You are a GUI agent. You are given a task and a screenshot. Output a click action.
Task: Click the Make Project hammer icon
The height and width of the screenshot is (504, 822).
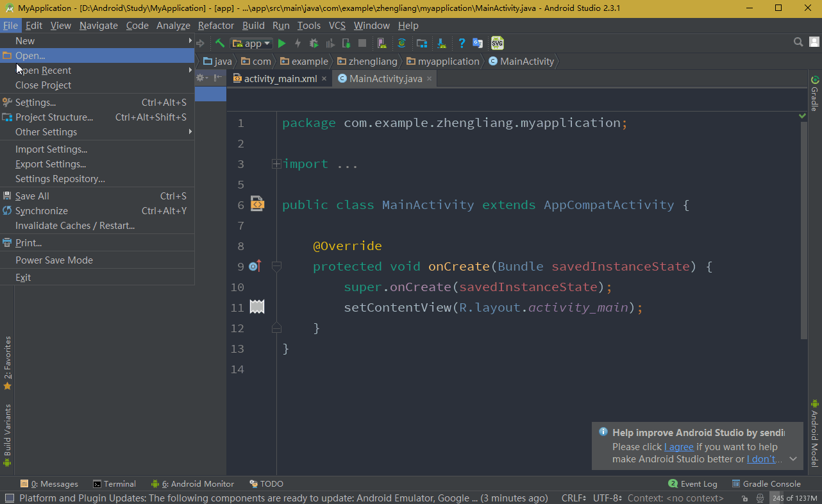(x=220, y=44)
